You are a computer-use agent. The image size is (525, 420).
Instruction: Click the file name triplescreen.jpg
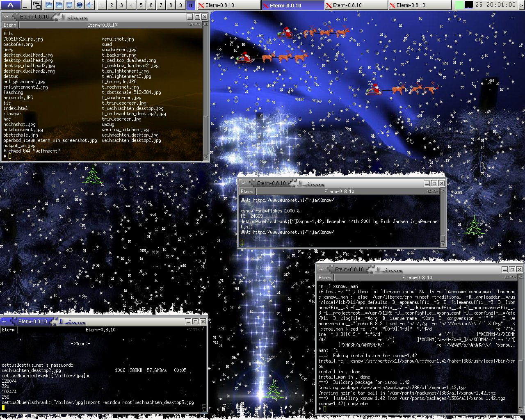(121, 119)
